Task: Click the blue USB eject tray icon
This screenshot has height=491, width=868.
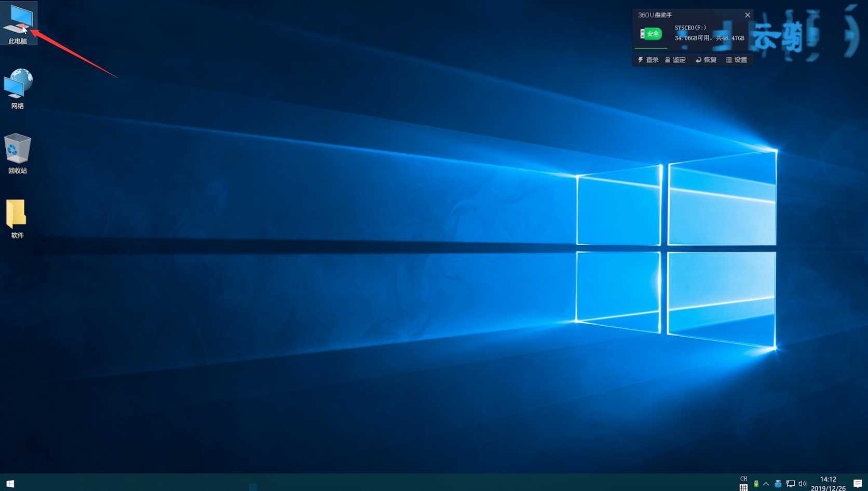Action: (x=778, y=484)
